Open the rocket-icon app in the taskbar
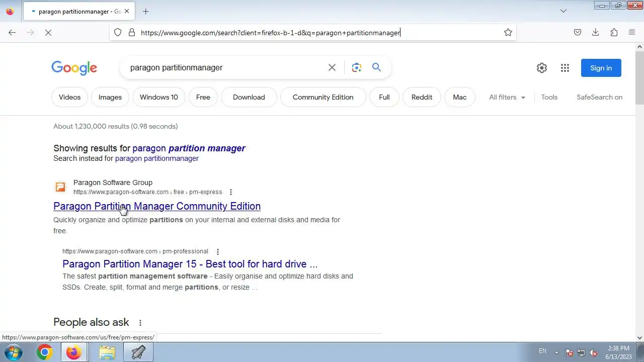644x362 pixels. click(138, 352)
